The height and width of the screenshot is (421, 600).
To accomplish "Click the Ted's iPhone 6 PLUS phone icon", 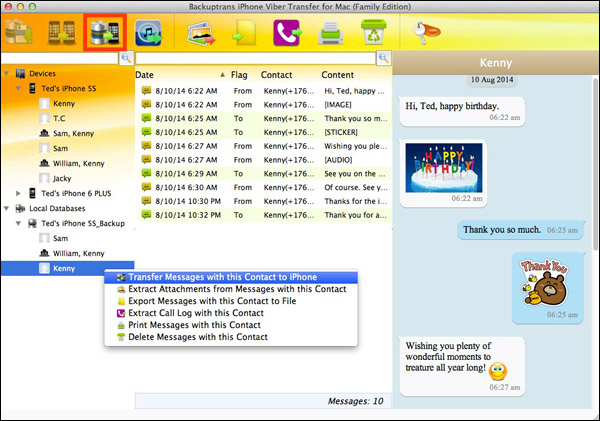I will pyautogui.click(x=33, y=193).
